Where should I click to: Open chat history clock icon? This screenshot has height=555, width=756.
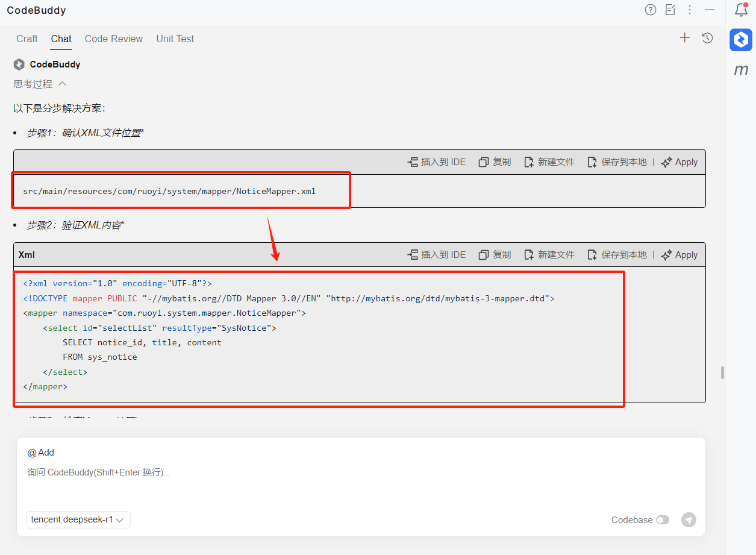(708, 38)
